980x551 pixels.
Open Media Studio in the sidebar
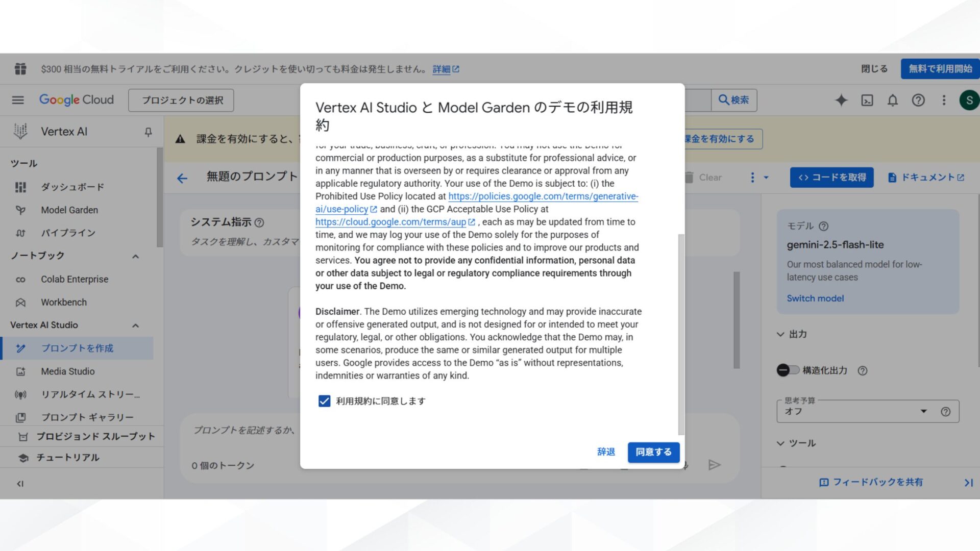click(67, 371)
